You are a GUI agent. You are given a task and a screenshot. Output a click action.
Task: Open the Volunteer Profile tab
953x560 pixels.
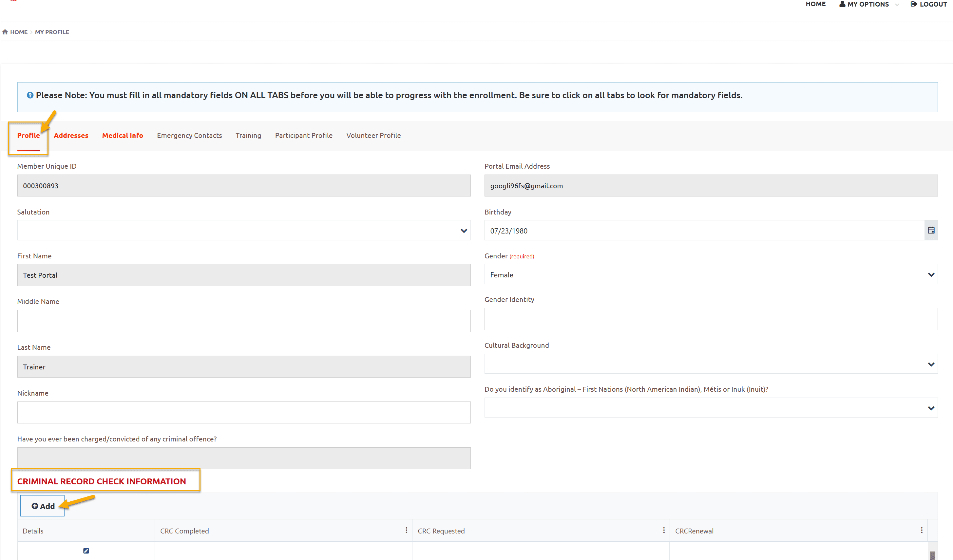pyautogui.click(x=374, y=135)
